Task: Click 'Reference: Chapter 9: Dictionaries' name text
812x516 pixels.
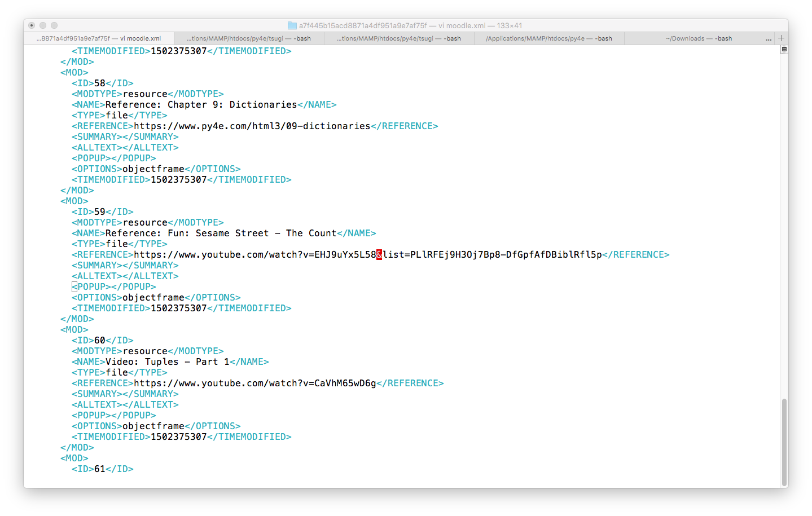Action: pos(201,105)
